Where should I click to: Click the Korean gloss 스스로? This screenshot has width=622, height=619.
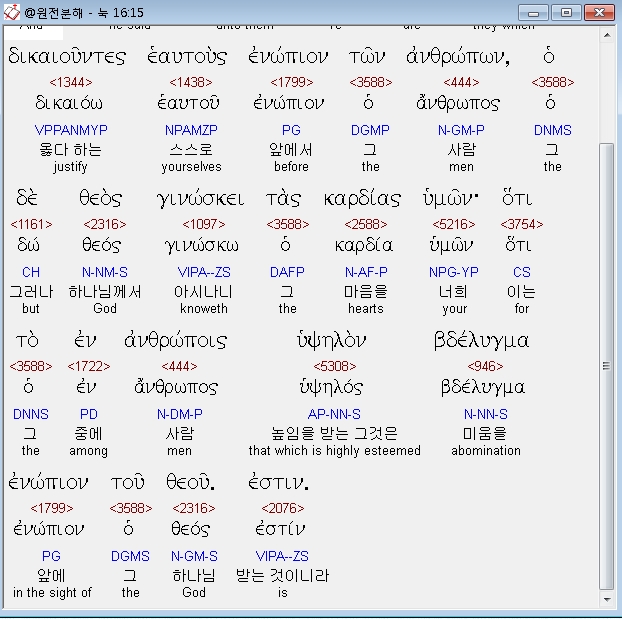191,150
